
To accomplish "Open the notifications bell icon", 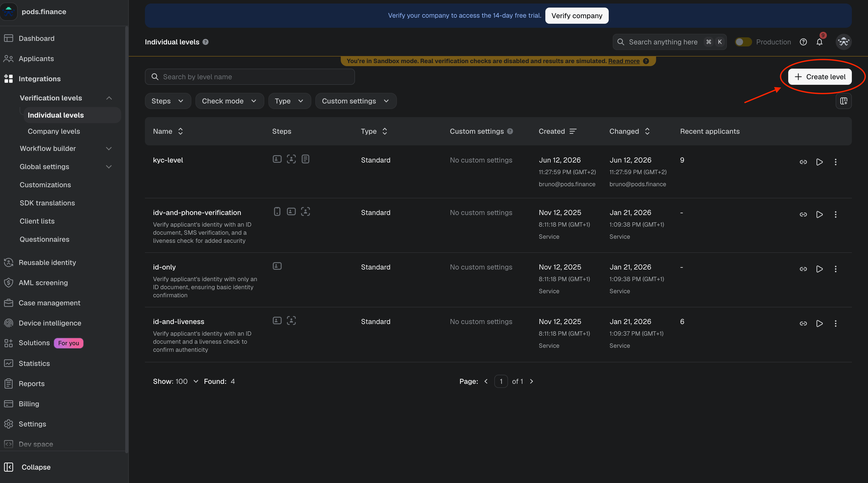I will pyautogui.click(x=820, y=42).
